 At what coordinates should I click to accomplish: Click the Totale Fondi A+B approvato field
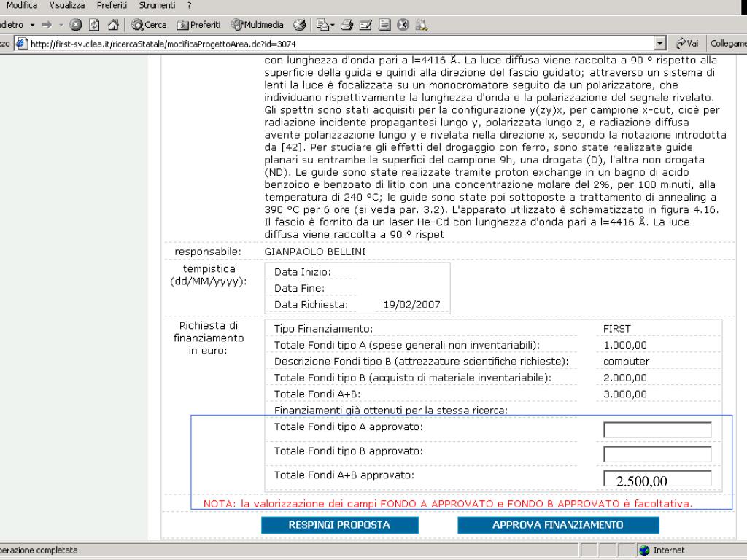[x=657, y=478]
